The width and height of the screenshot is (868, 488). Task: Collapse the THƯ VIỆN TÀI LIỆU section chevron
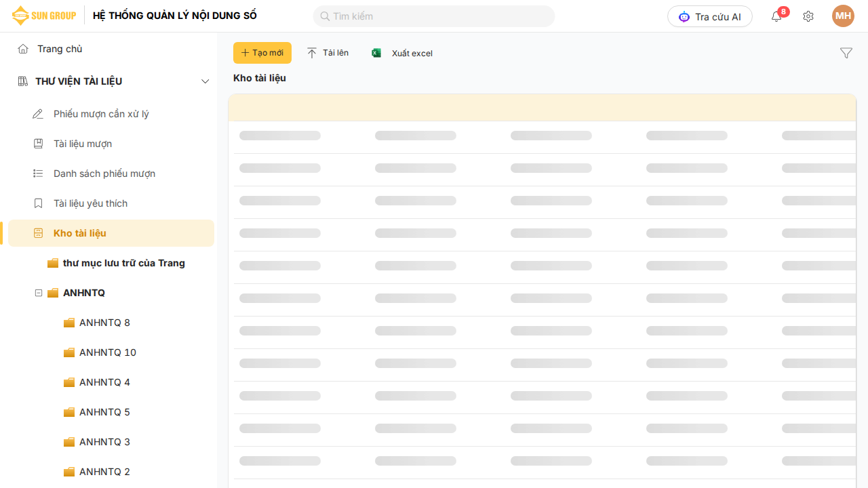click(205, 81)
